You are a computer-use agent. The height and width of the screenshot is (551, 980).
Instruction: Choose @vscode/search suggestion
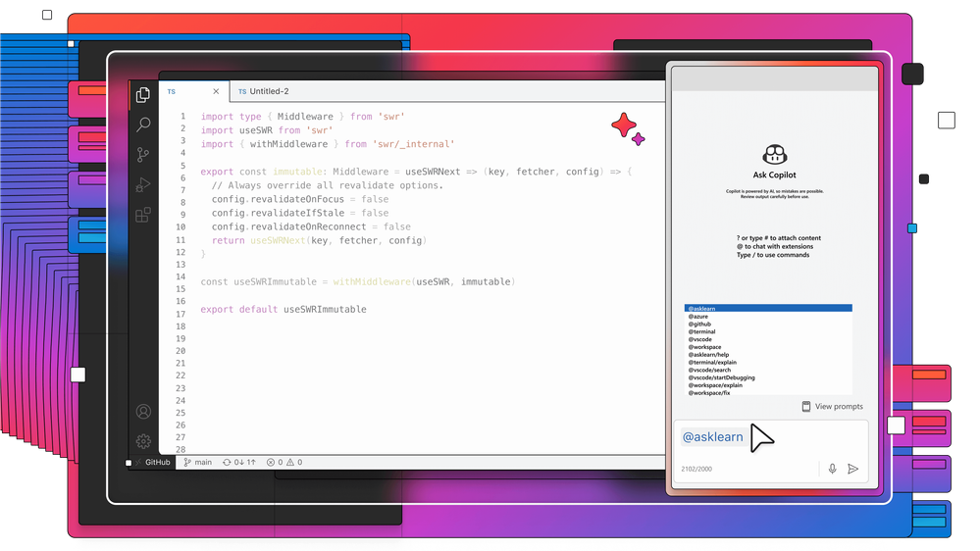tap(768, 370)
